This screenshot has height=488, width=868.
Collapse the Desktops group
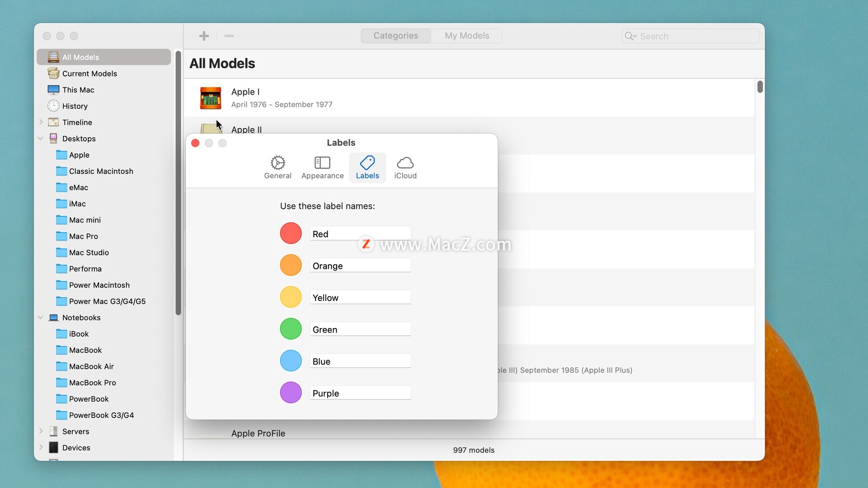41,138
